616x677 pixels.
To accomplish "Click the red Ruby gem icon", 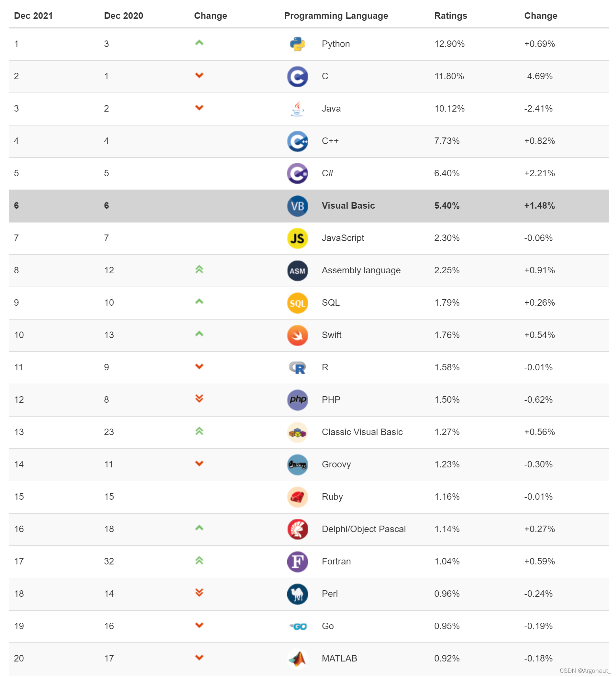I will (297, 497).
